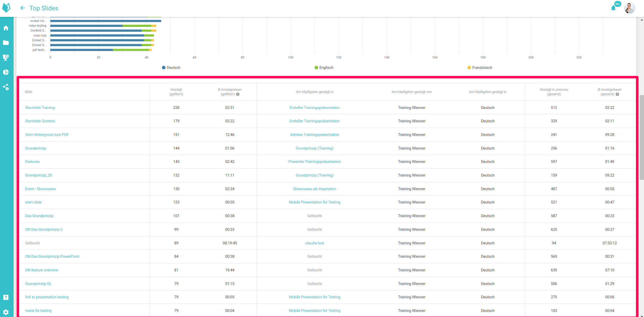Click the help icon next to Ø Anzeigedauer (gefiltert)
This screenshot has width=644, height=317.
pos(238,94)
